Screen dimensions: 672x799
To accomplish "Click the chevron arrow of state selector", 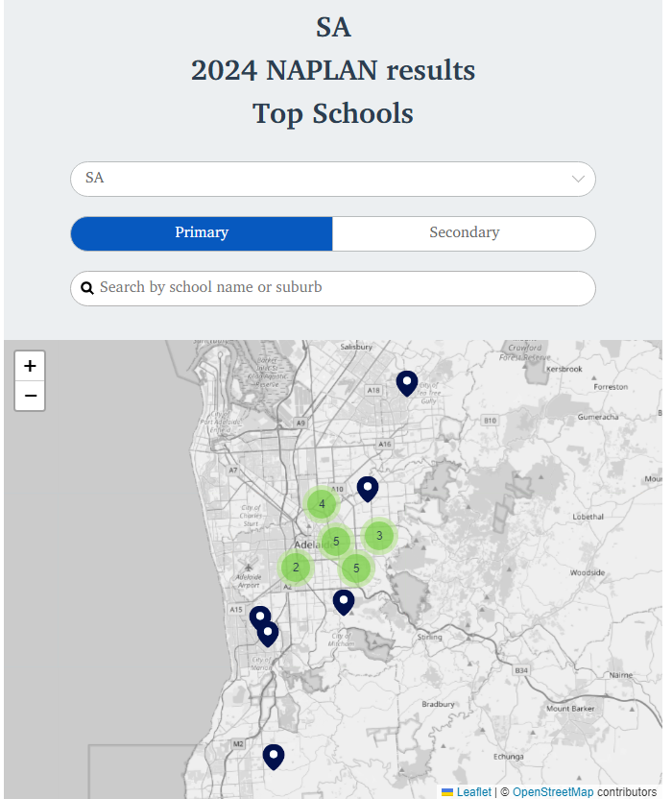I will point(578,179).
